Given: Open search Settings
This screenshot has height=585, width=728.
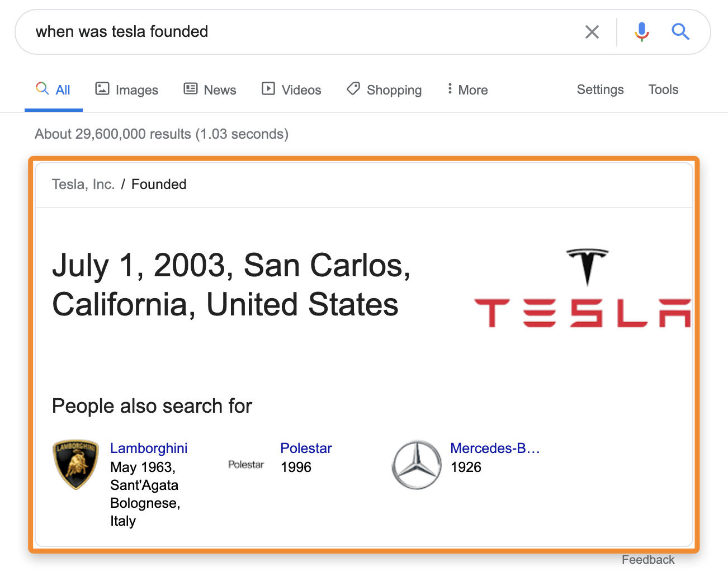Looking at the screenshot, I should tap(600, 89).
